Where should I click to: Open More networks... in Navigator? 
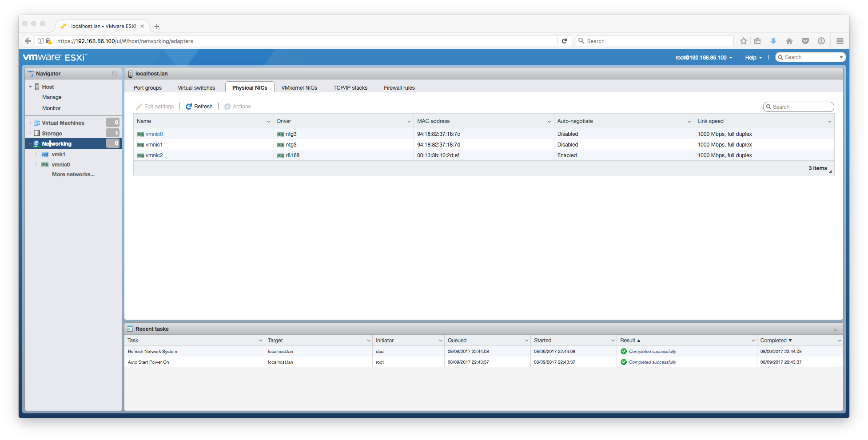pos(73,174)
